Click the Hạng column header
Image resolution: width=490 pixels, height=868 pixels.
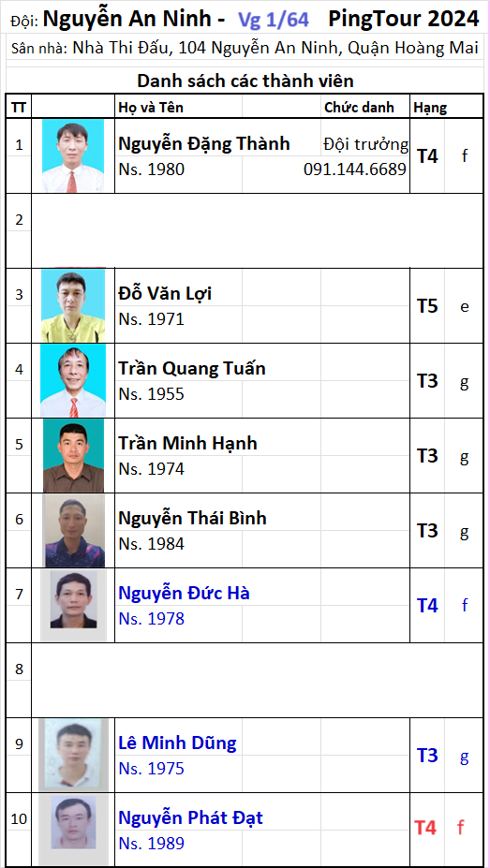(x=430, y=108)
